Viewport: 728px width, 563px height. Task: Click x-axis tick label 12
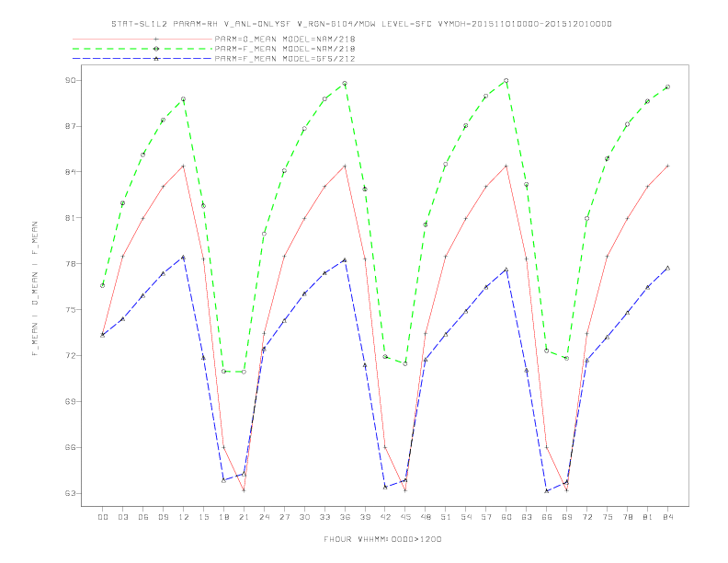click(184, 517)
